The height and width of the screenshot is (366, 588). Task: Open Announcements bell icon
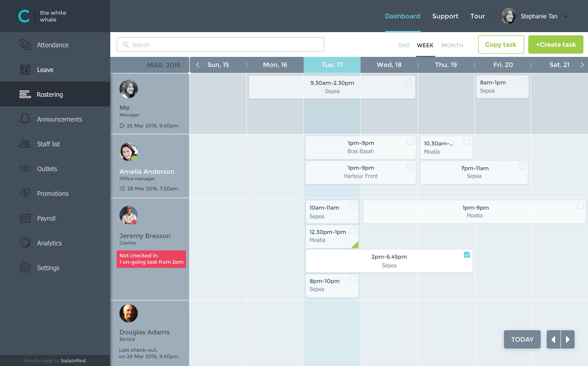pyautogui.click(x=25, y=119)
